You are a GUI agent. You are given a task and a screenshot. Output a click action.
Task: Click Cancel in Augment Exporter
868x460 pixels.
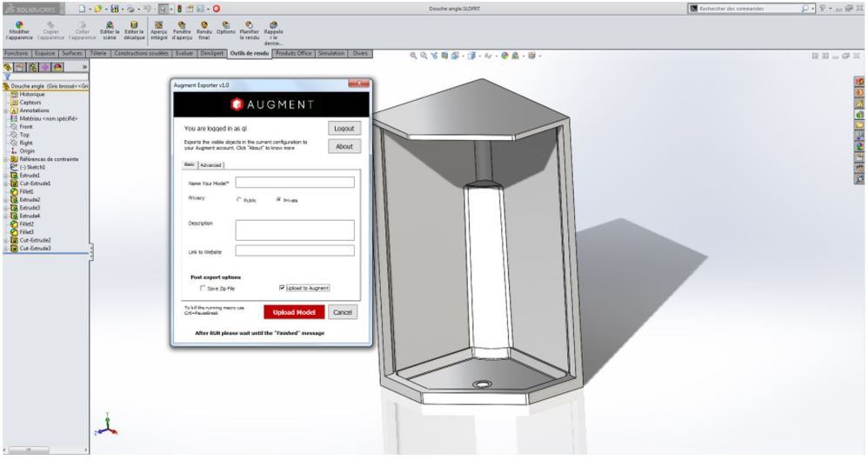pyautogui.click(x=343, y=312)
